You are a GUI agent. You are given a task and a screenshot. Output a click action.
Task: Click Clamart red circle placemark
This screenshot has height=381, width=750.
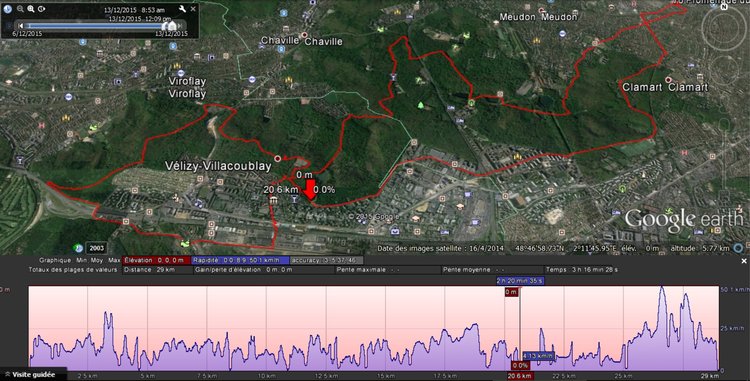[668, 80]
